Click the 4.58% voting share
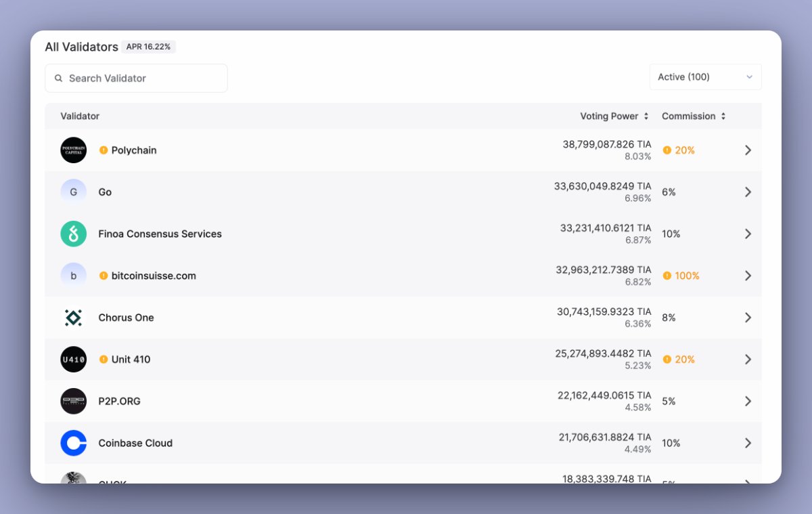This screenshot has height=514, width=812. pyautogui.click(x=638, y=408)
